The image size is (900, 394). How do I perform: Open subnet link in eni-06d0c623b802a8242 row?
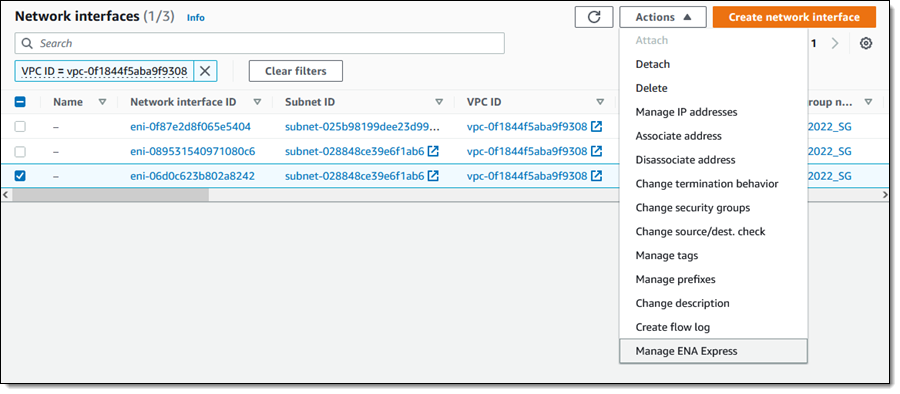coord(355,176)
